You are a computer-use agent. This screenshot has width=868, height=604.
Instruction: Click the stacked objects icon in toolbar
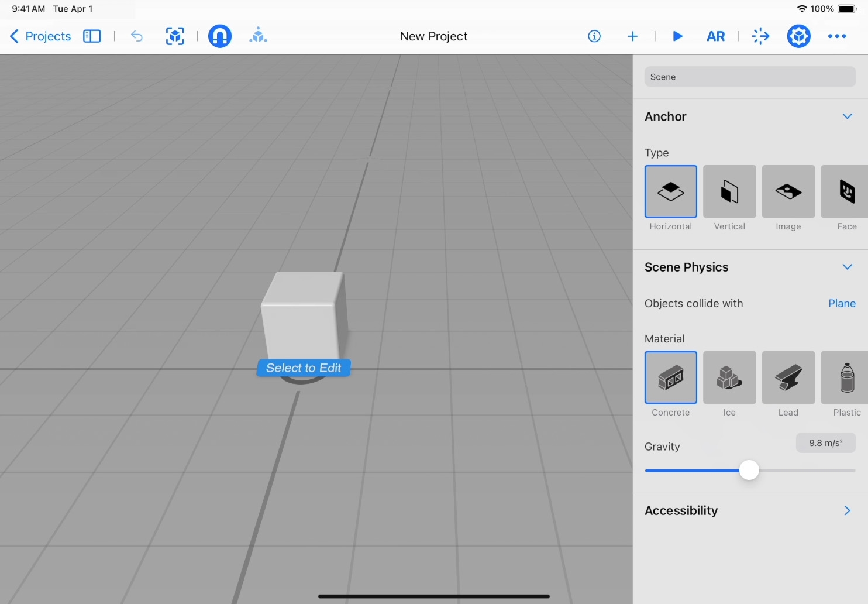point(258,36)
